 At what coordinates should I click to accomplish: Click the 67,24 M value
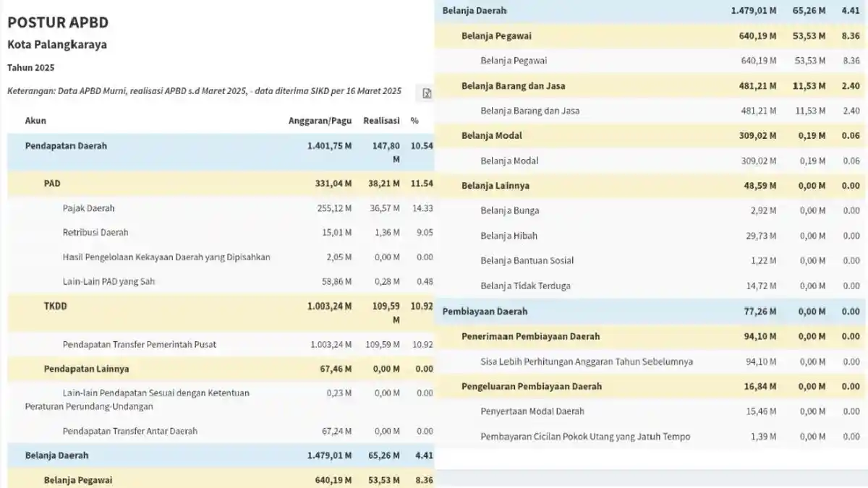pos(336,431)
